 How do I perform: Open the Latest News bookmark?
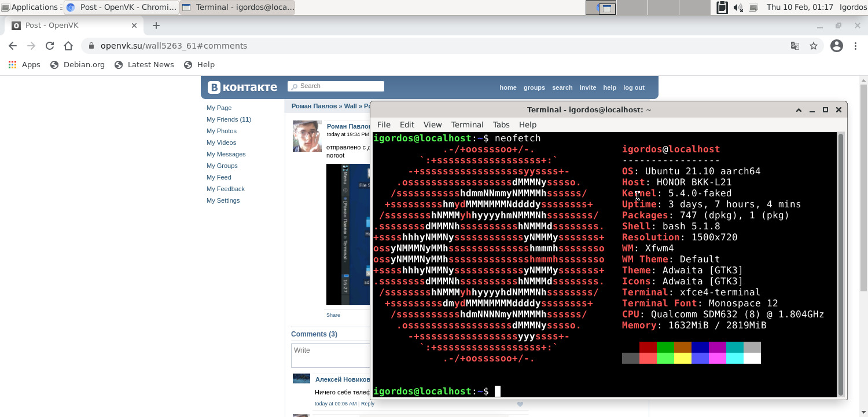coord(144,65)
